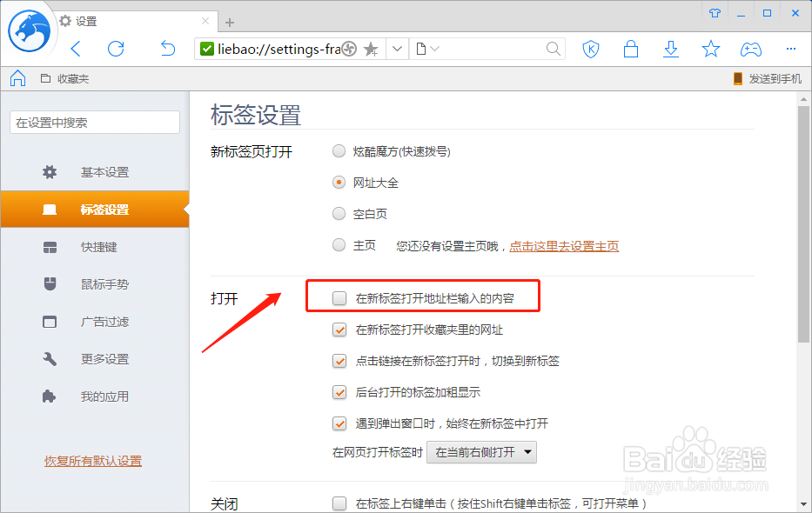The height and width of the screenshot is (513, 812).
Task: Click the Liebao leopard logo
Action: click(30, 31)
